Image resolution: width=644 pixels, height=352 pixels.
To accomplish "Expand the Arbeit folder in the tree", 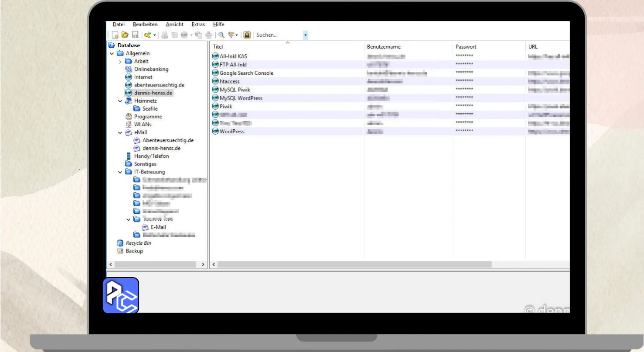I will [x=120, y=61].
